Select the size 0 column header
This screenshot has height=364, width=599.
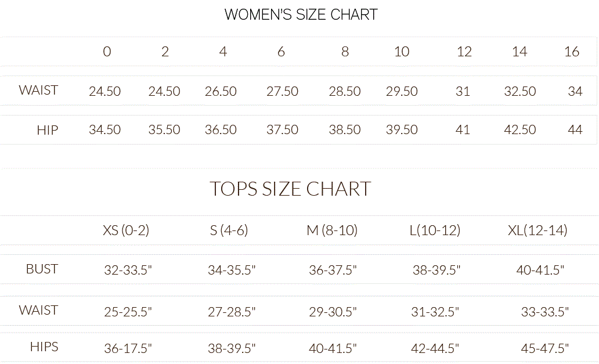(107, 52)
